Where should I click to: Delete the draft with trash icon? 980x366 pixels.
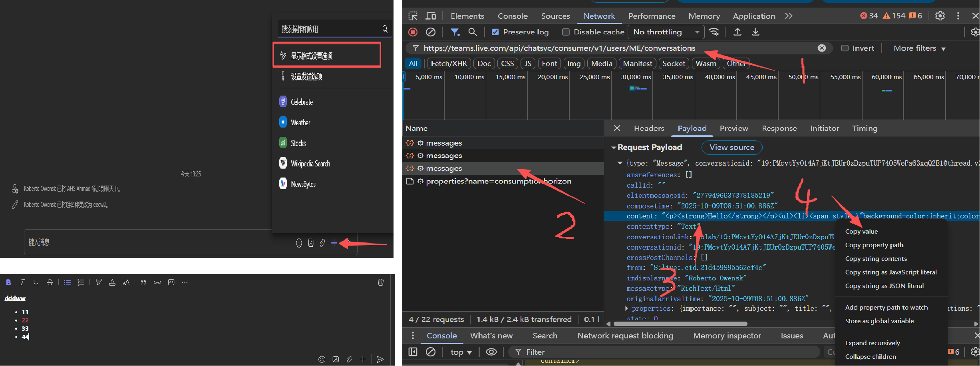(380, 282)
